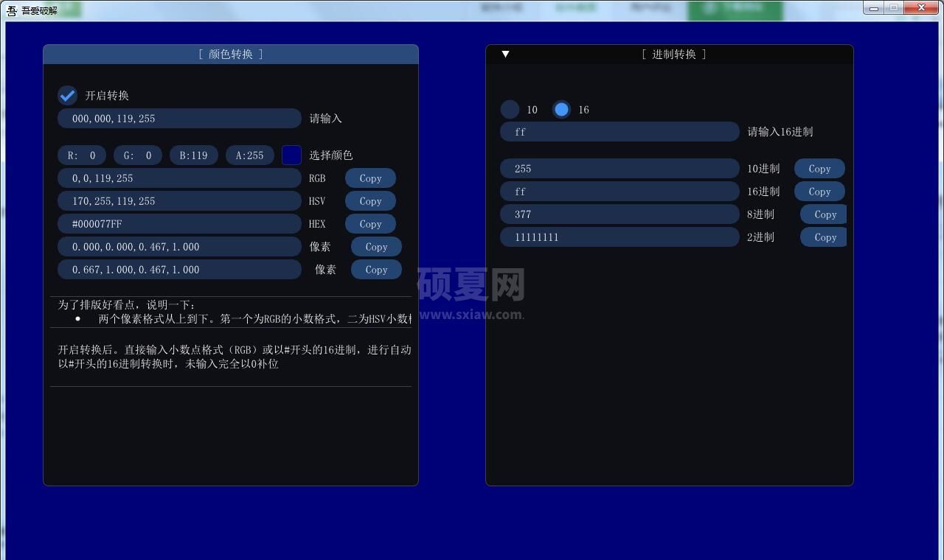The image size is (944, 560).
Task: Copy the RGB value
Action: (370, 178)
